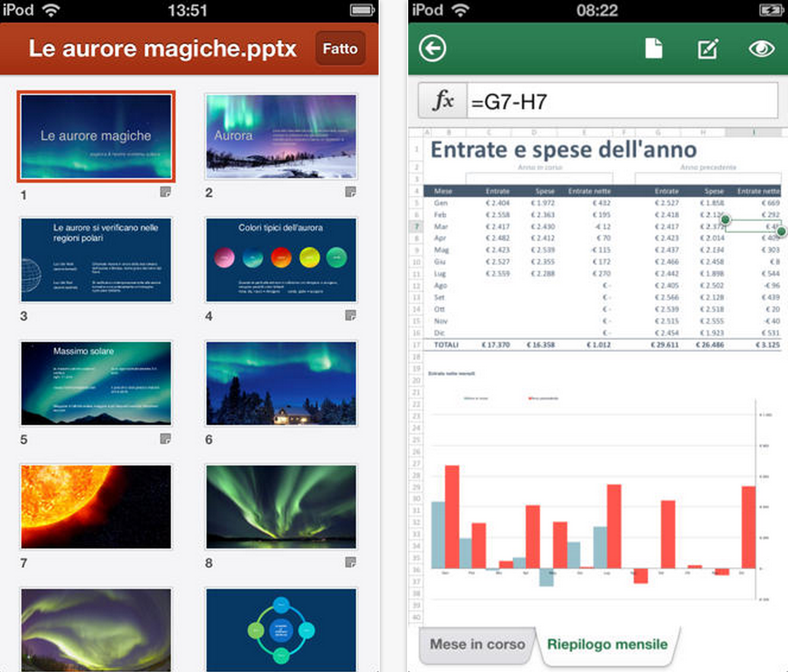The image size is (788, 672).
Task: Tap Wi-Fi icon in PowerPoint status bar
Action: tap(52, 10)
